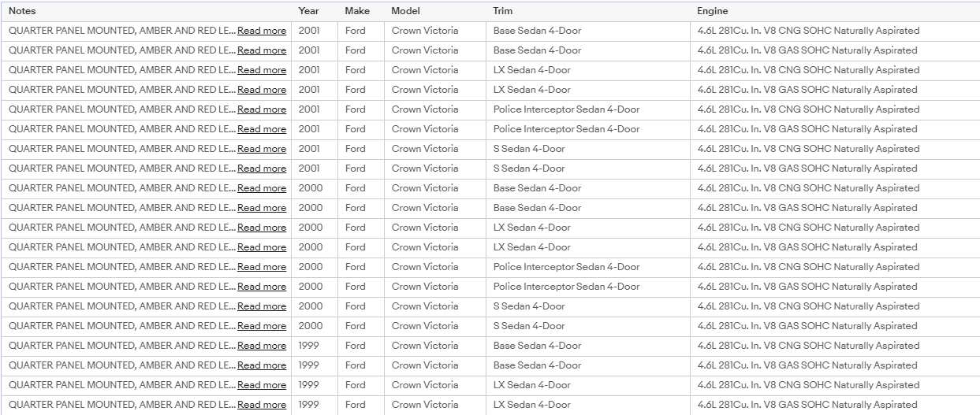Screen dimensions: 980x415
Task: Click the Trim column header
Action: 502,11
